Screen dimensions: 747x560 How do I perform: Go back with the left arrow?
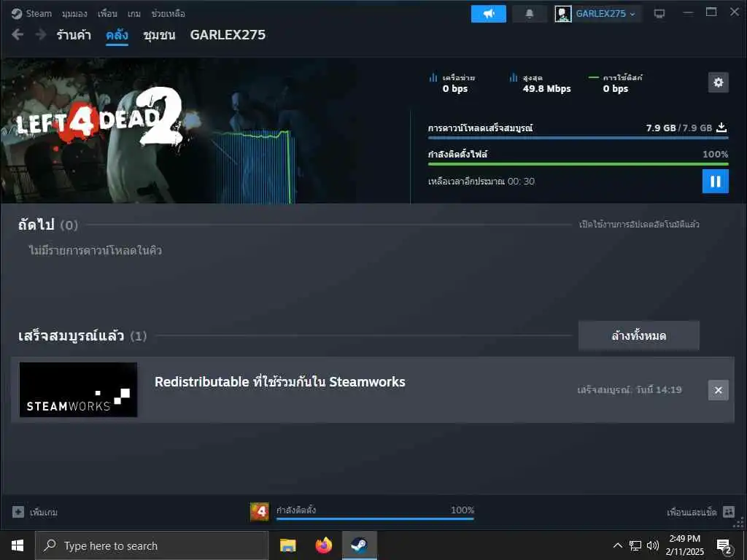[18, 34]
